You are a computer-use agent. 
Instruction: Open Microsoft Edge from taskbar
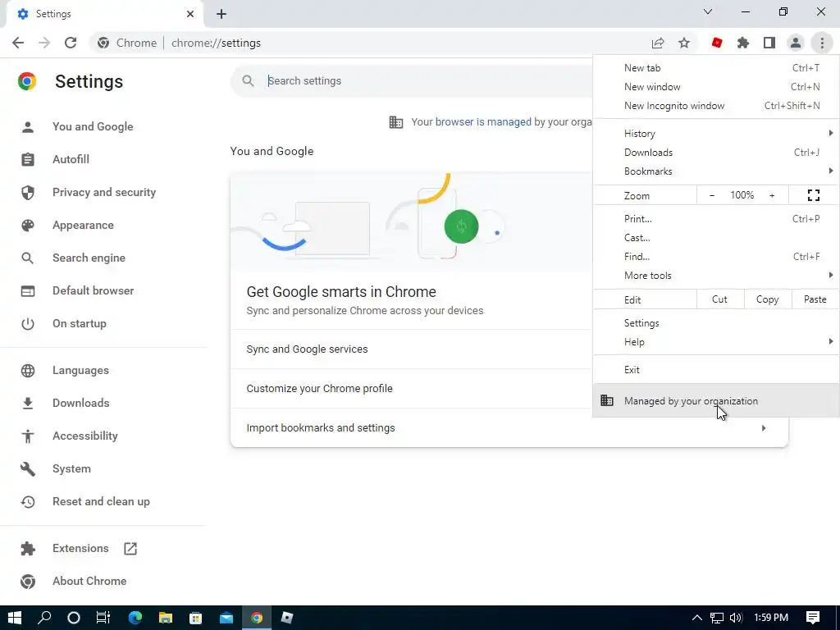click(135, 618)
